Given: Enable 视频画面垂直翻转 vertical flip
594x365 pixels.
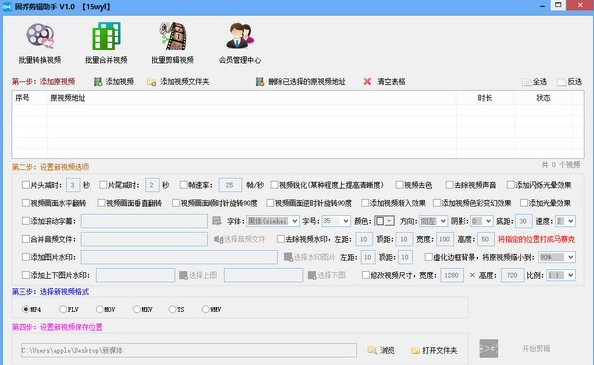Looking at the screenshot, I should tap(101, 203).
